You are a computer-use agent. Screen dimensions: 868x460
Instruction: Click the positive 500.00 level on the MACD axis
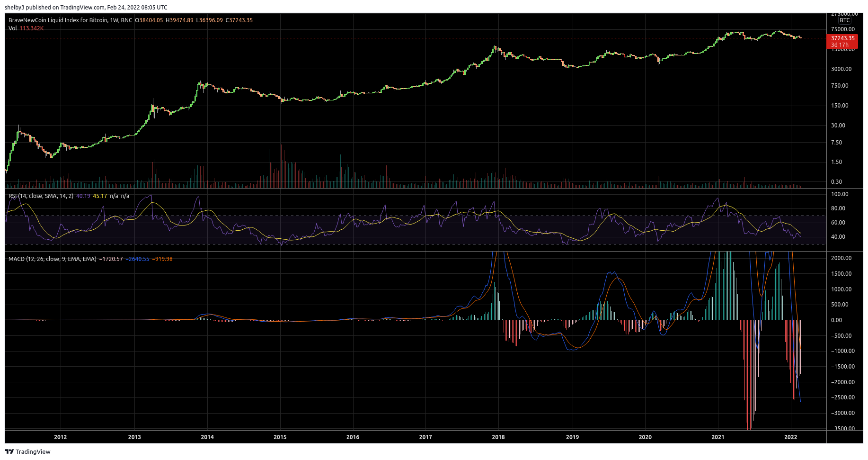pyautogui.click(x=840, y=305)
